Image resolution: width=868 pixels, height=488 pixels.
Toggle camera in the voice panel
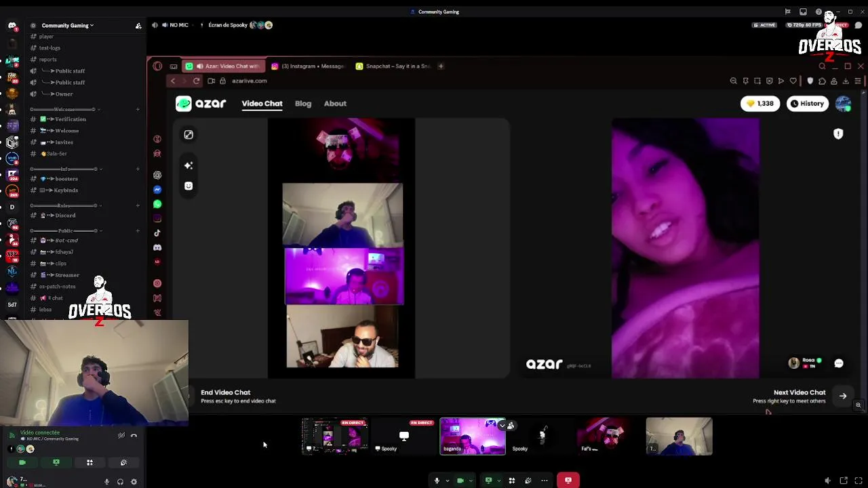click(x=22, y=462)
